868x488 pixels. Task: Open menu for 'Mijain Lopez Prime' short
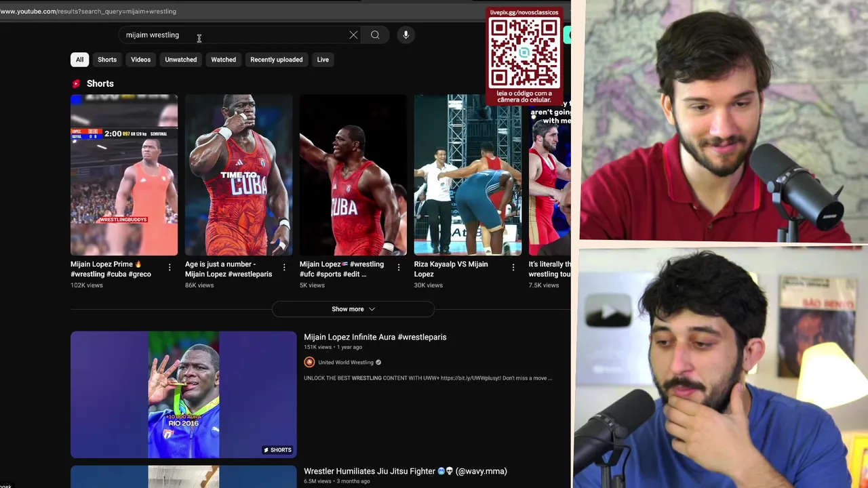pos(170,268)
